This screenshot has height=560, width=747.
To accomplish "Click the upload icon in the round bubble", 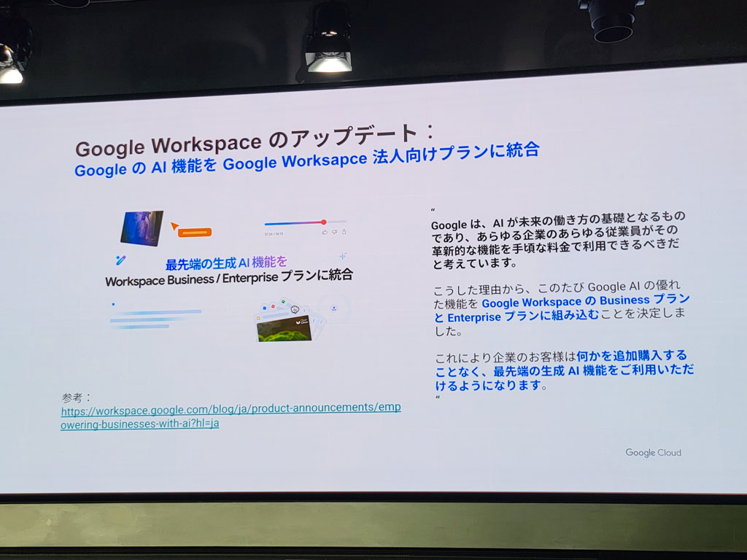I will (x=334, y=308).
